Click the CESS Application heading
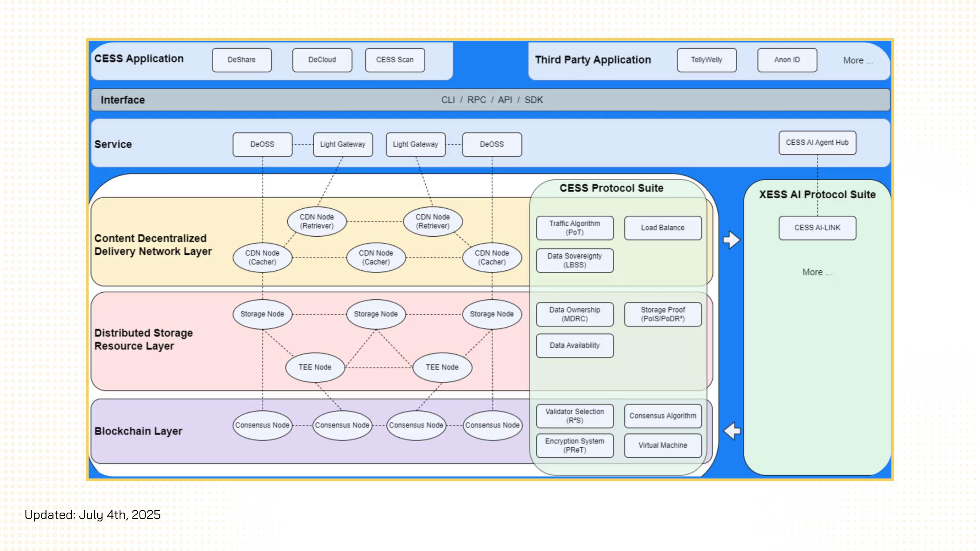The image size is (980, 551). (139, 59)
